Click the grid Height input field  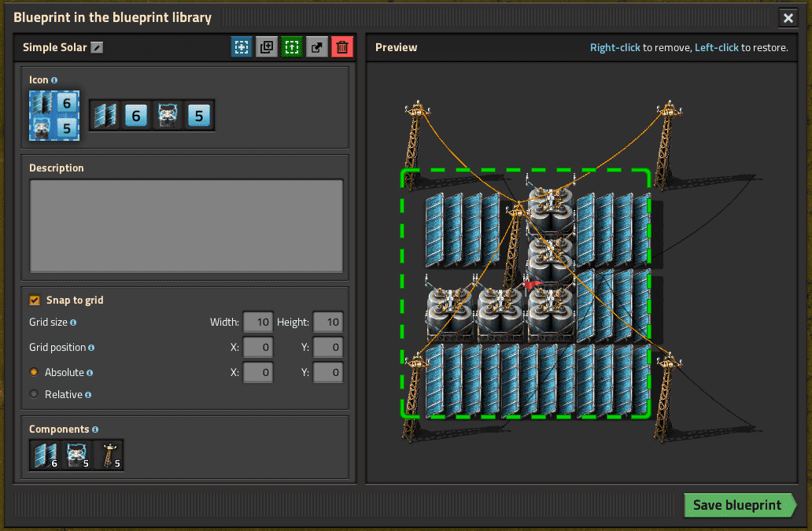click(x=328, y=322)
